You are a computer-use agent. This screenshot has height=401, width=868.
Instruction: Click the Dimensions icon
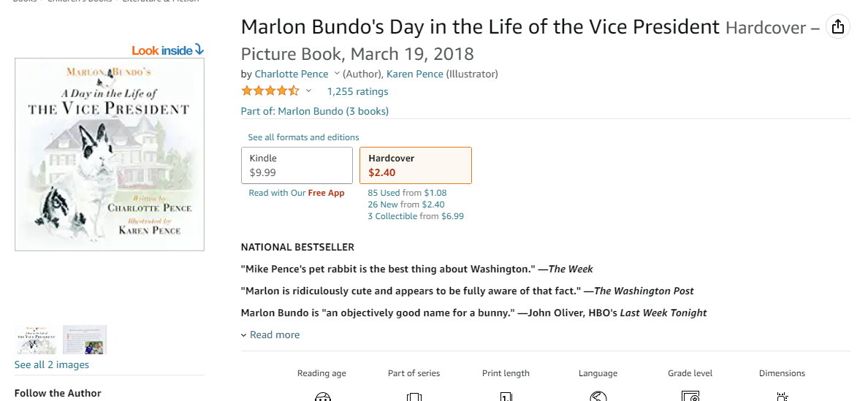[782, 397]
